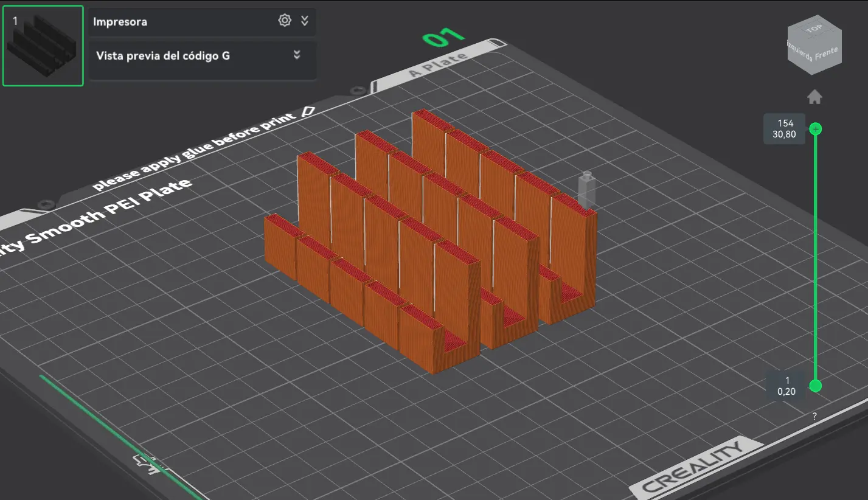The width and height of the screenshot is (868, 500).
Task: Click the gray nozzle marker above the model
Action: tap(586, 190)
